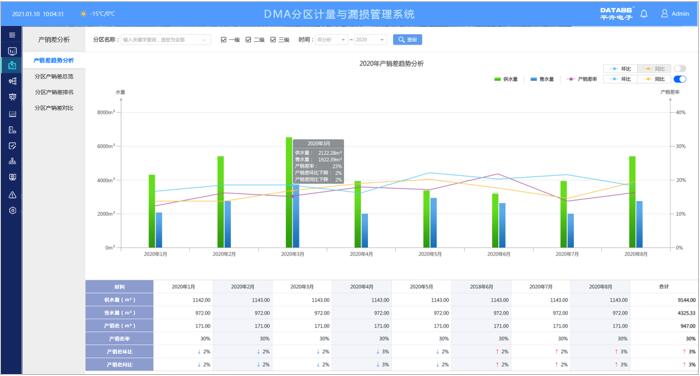Click table column header 2020年4月
The image size is (700, 376).
(362, 287)
